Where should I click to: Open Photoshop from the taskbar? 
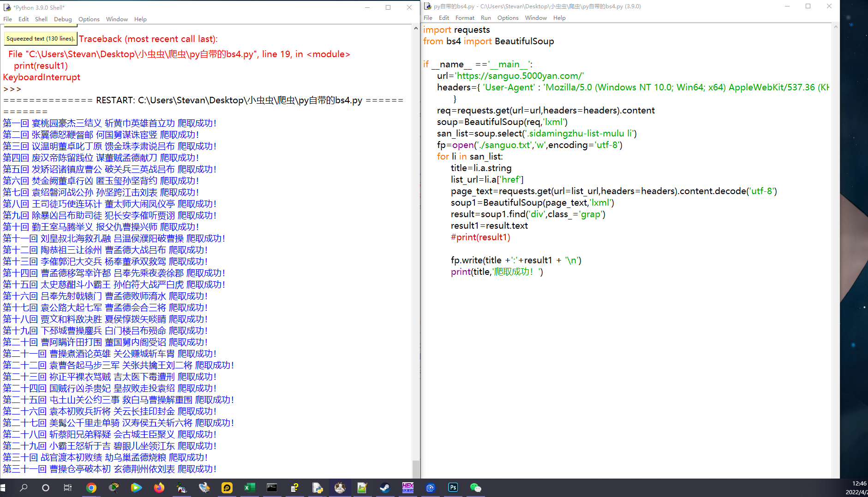[x=453, y=487]
